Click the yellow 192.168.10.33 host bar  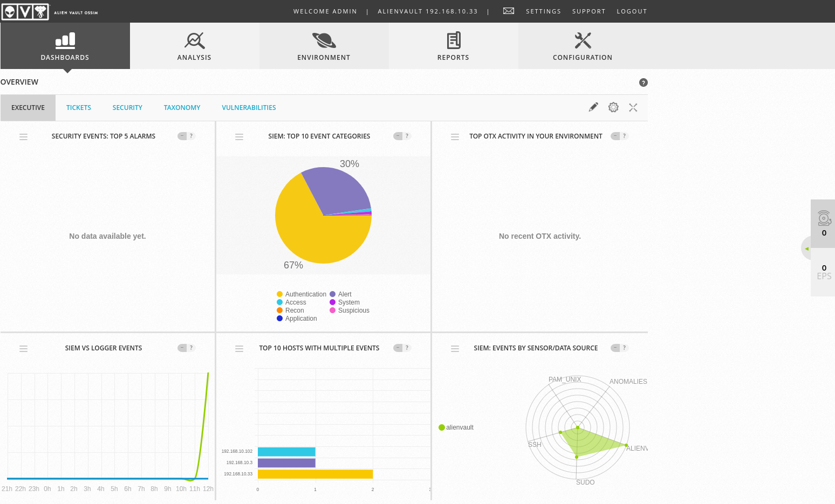tap(315, 474)
